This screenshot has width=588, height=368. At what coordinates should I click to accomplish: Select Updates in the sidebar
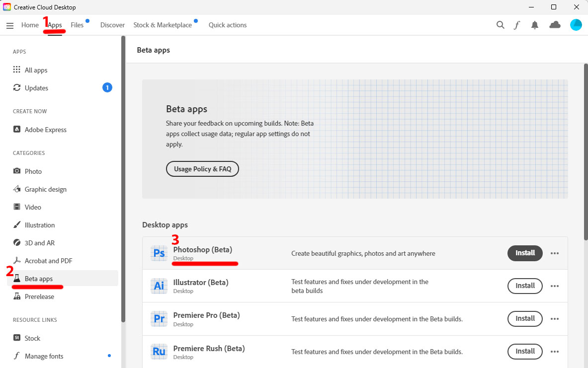pyautogui.click(x=36, y=87)
